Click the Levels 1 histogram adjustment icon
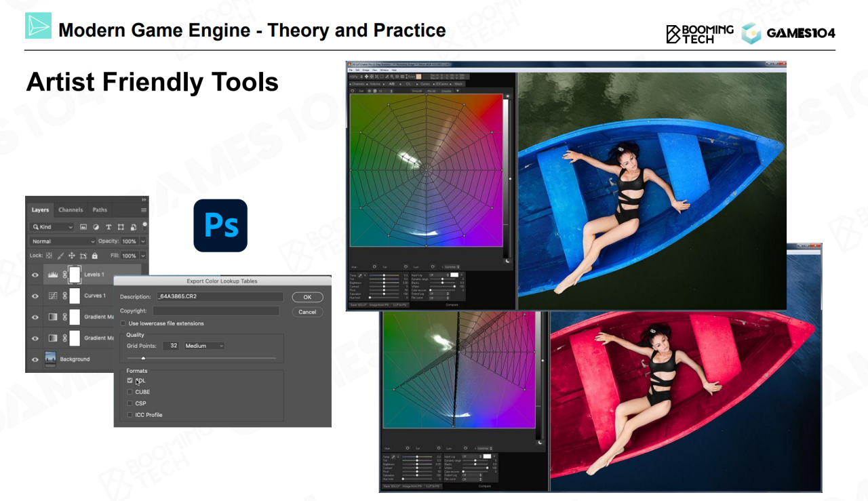 (x=53, y=275)
